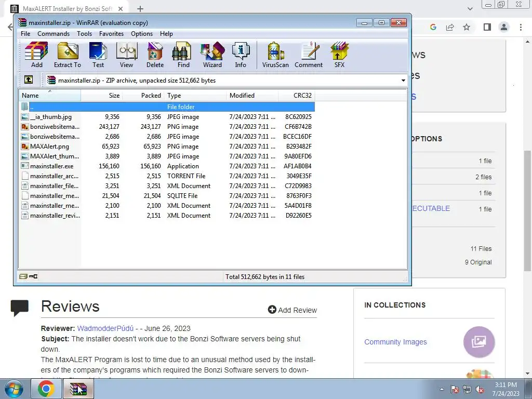Click the taskbar clock showing 3:11 PM

(506, 389)
